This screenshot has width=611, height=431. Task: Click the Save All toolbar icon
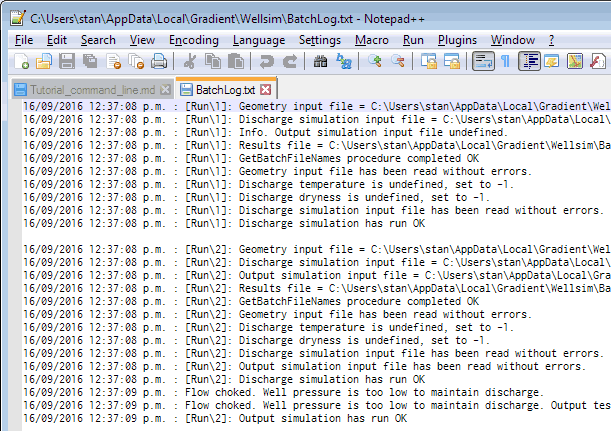tap(90, 61)
